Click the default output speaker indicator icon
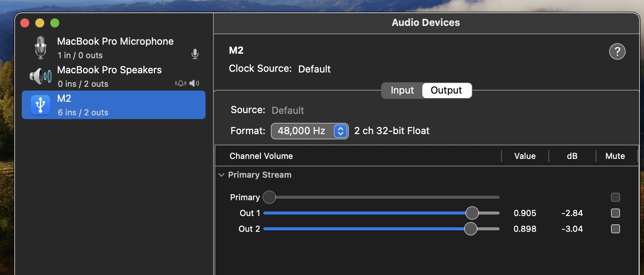Image resolution: width=644 pixels, height=275 pixels. [x=194, y=83]
